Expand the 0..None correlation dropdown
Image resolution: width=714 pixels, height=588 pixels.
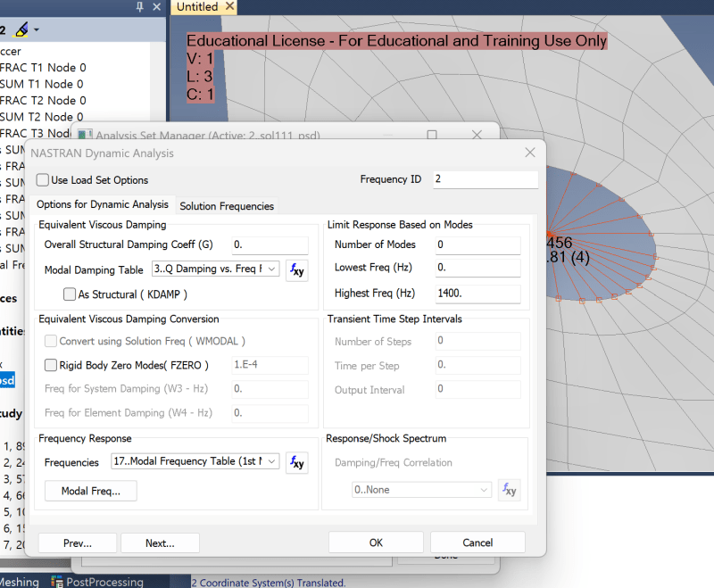click(x=482, y=489)
